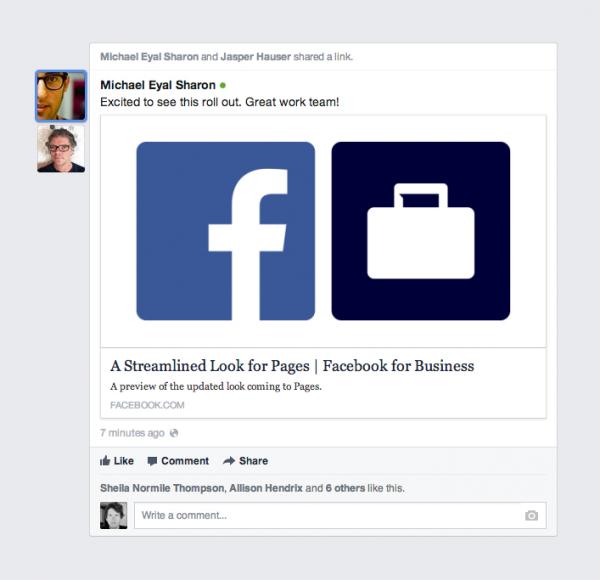Click the Like thumbs-up icon
Image resolution: width=600 pixels, height=580 pixels.
105,461
